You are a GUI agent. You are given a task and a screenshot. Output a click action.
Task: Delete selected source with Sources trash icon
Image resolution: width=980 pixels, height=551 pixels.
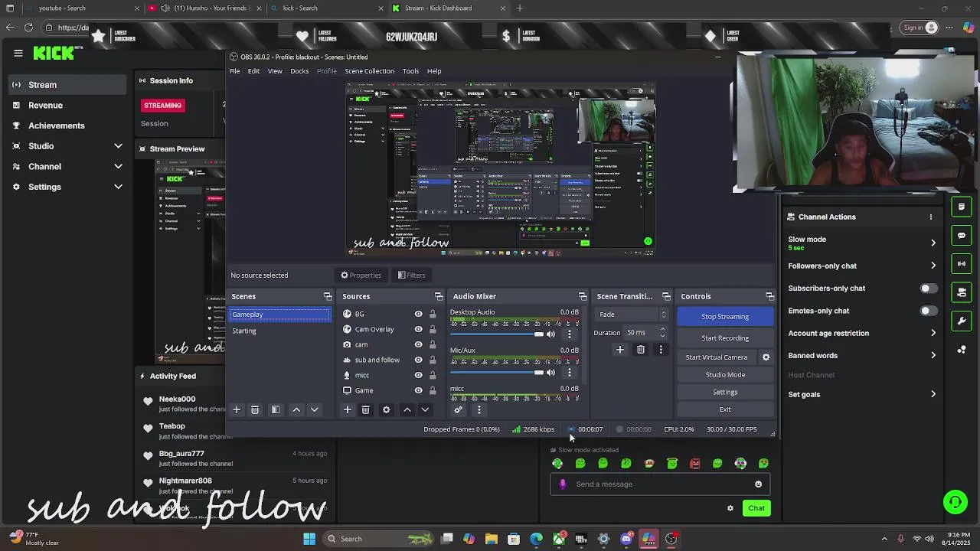click(365, 410)
